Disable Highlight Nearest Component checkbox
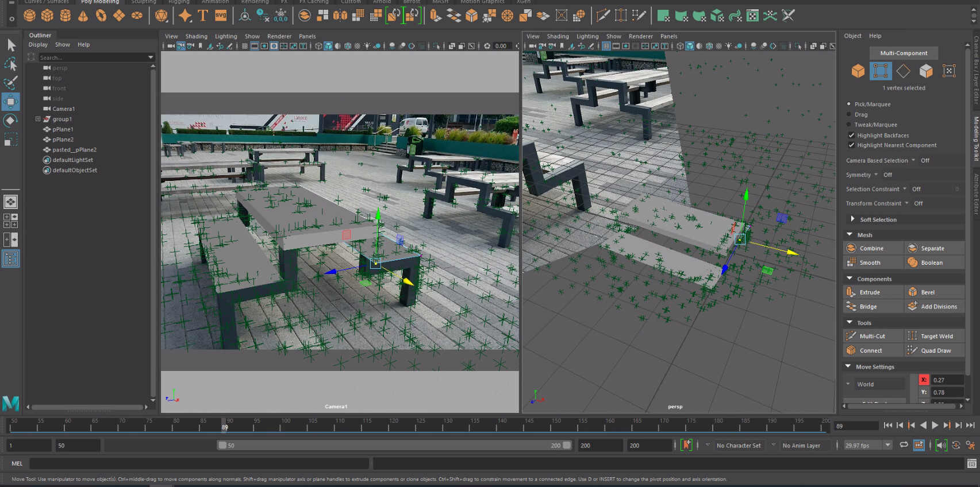This screenshot has height=487, width=980. 851,145
